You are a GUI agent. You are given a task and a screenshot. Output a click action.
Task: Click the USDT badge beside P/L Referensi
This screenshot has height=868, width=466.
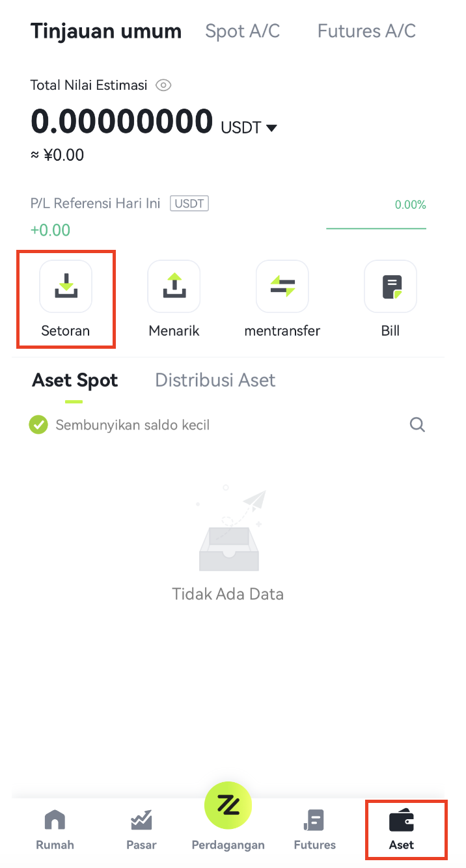(189, 204)
